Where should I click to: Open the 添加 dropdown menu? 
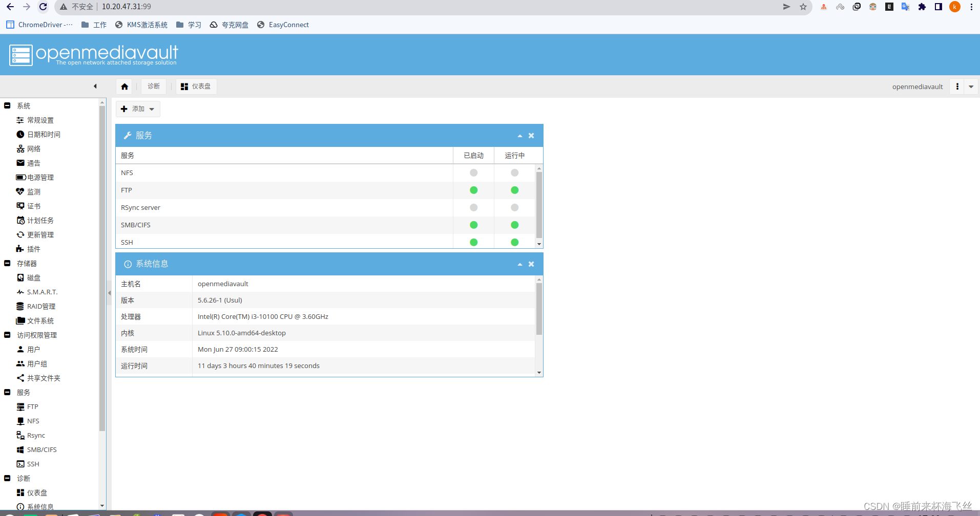tap(138, 109)
